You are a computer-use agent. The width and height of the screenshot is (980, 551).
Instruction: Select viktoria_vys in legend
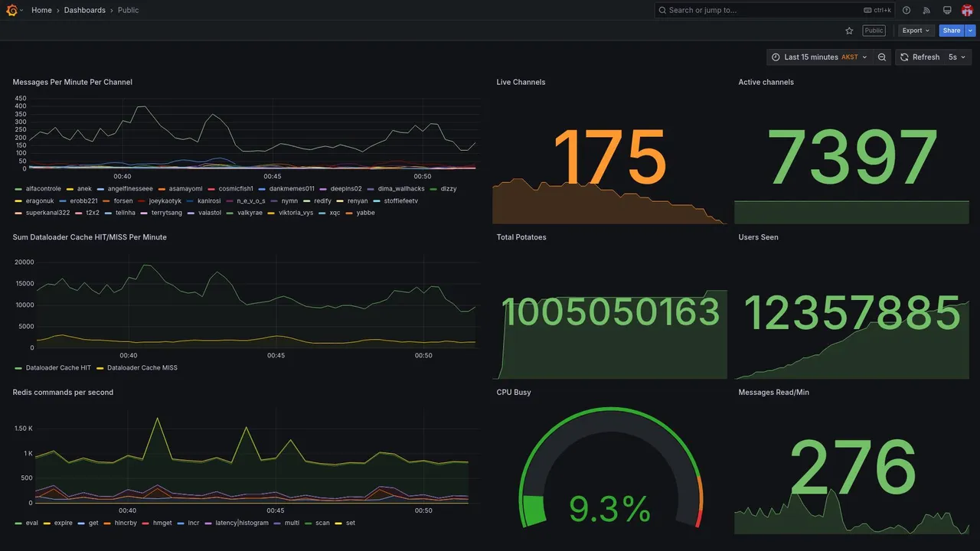296,213
